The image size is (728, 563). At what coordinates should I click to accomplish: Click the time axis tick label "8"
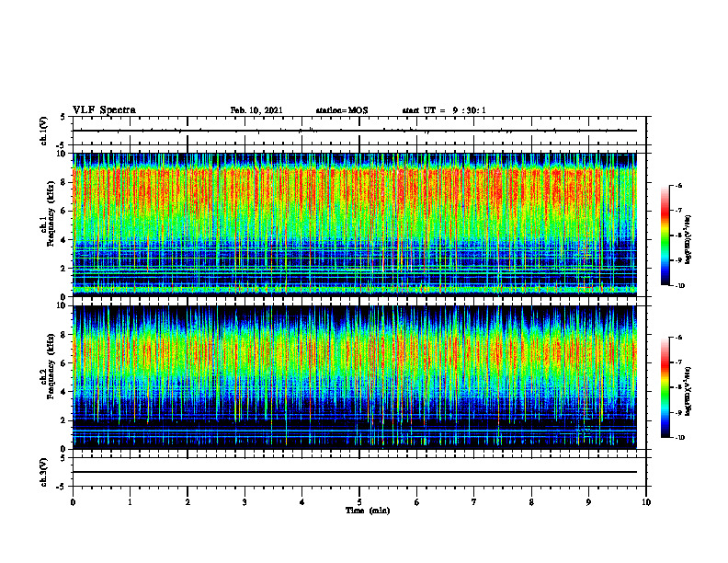click(x=531, y=502)
